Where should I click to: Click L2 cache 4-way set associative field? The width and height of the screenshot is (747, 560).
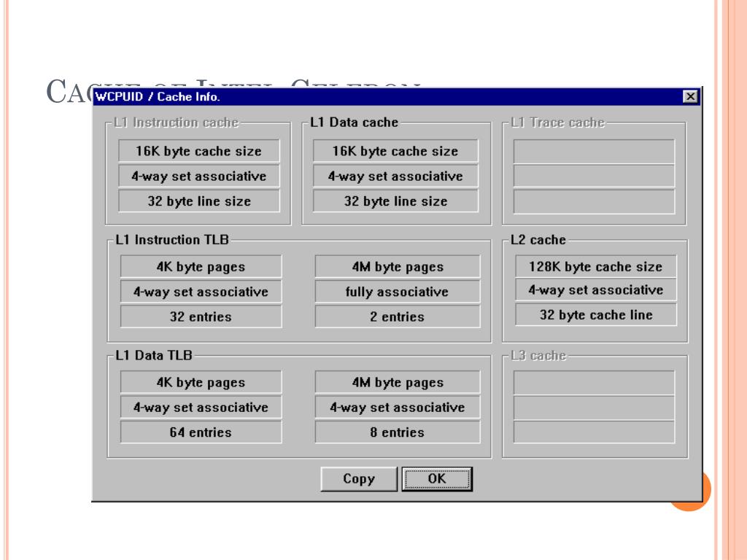pos(595,290)
